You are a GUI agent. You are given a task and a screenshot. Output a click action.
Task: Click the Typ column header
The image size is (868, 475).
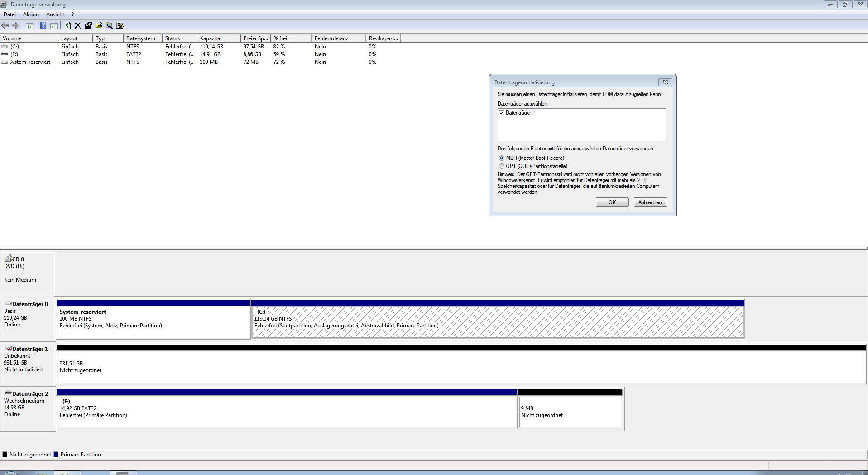(108, 38)
